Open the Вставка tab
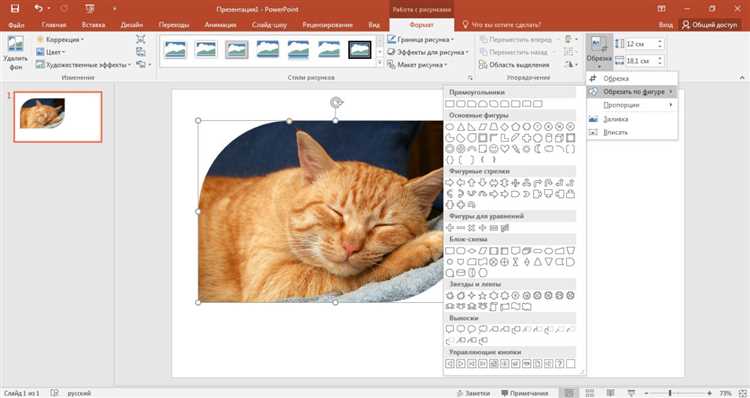 tap(93, 24)
